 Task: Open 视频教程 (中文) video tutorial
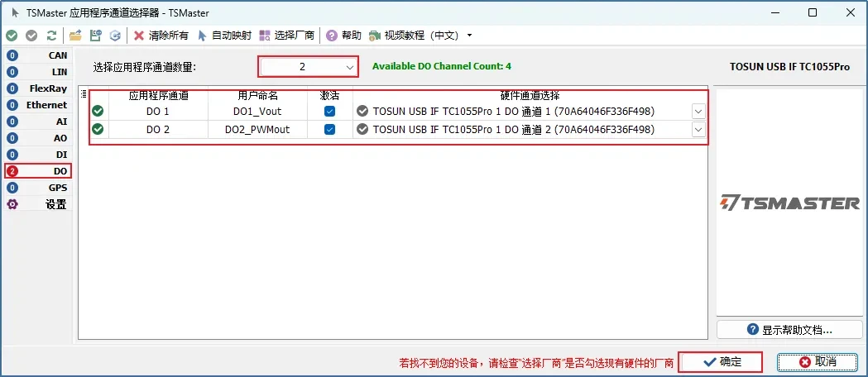414,36
